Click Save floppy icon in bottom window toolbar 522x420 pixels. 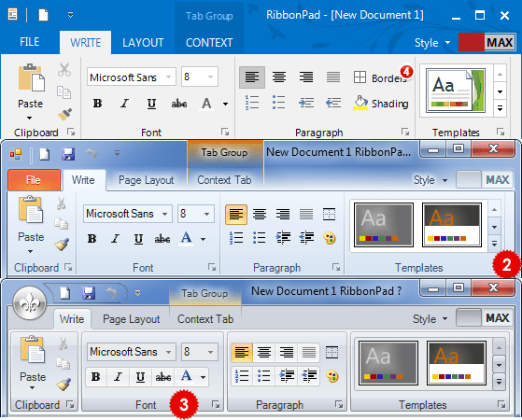point(89,293)
